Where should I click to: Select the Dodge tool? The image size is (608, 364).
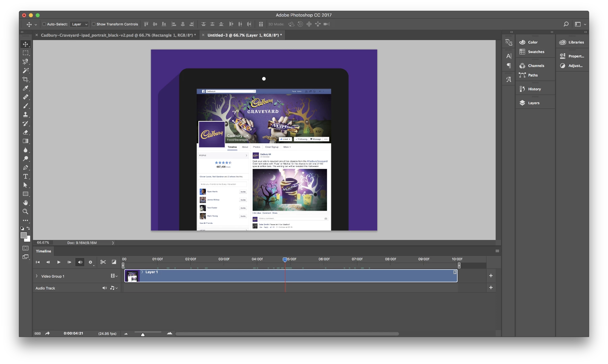pos(25,159)
